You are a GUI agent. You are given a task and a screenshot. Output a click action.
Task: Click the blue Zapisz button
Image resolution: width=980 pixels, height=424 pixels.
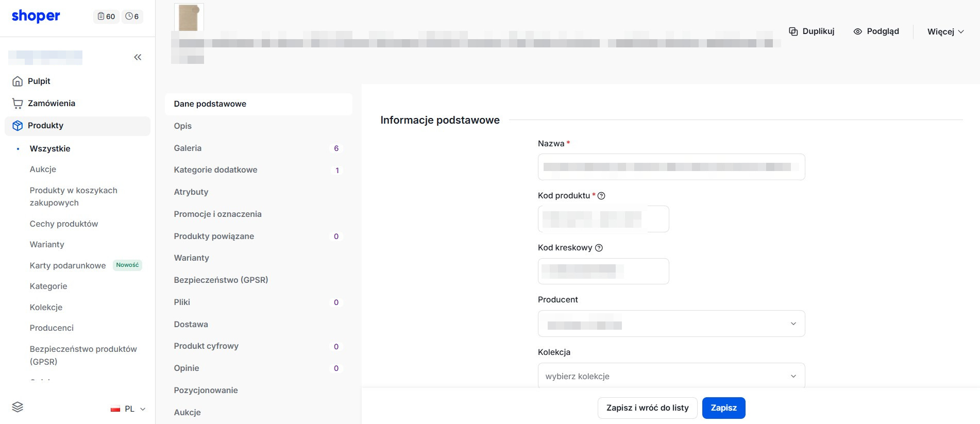pyautogui.click(x=723, y=408)
